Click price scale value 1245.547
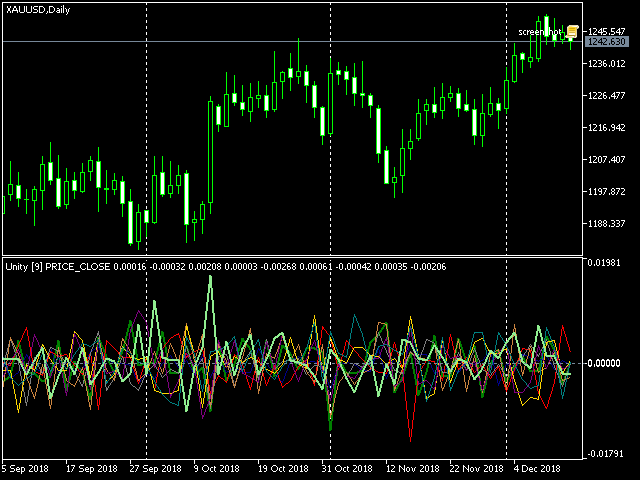 pos(606,31)
